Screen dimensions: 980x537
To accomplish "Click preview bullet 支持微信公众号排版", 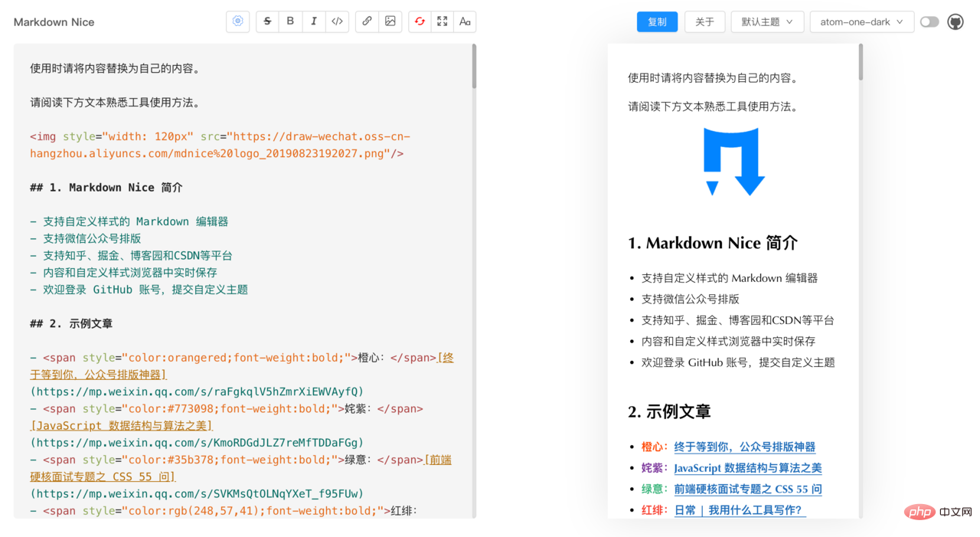I will 691,300.
